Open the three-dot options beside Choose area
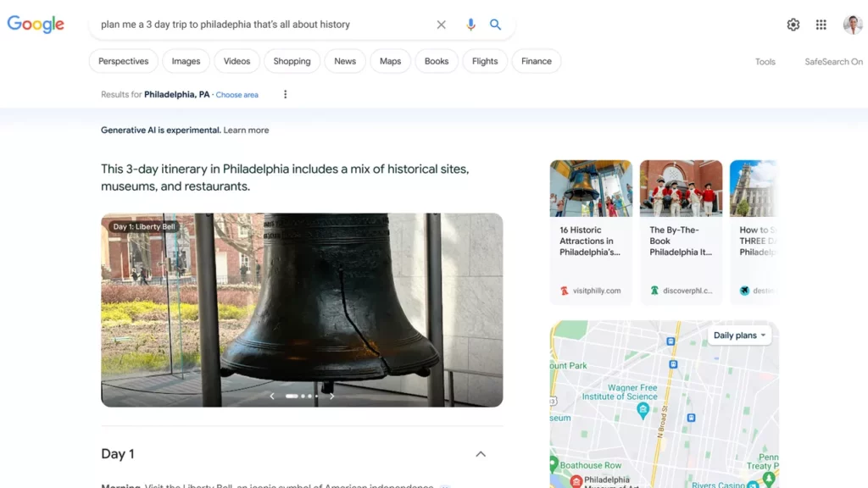 pos(285,95)
